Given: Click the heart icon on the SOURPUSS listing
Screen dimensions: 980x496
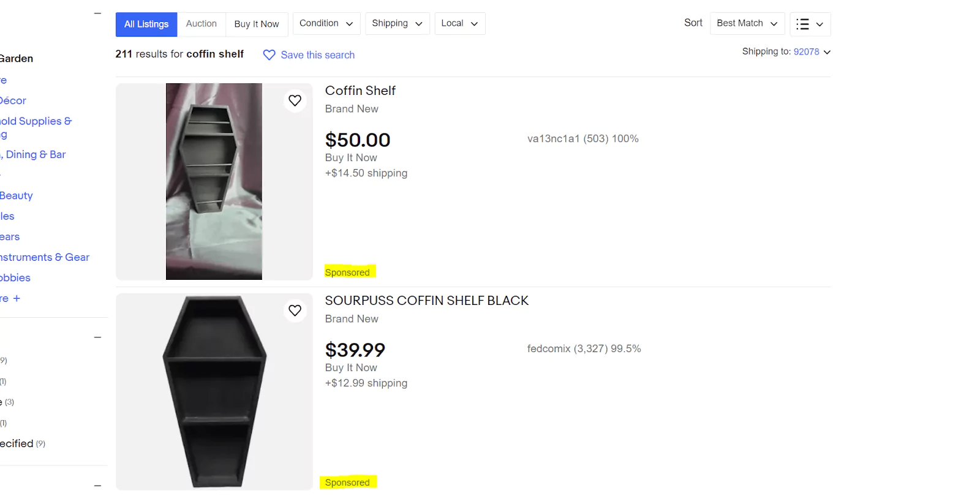Looking at the screenshot, I should [x=295, y=310].
